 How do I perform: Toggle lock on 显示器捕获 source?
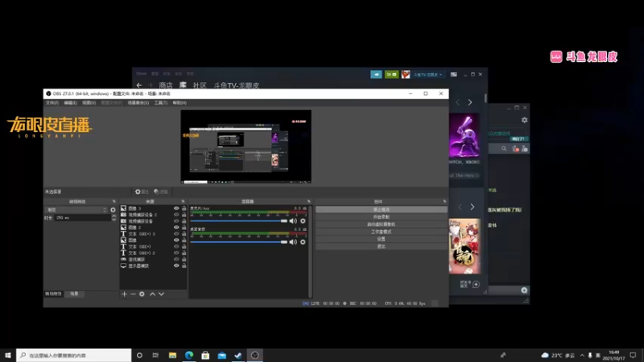(x=184, y=265)
